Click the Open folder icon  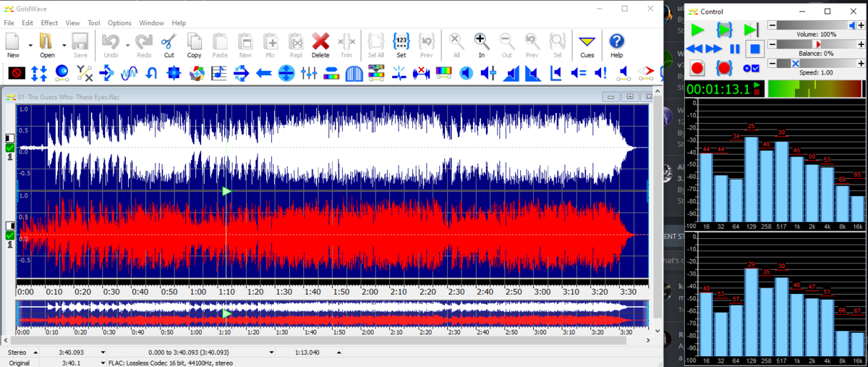coord(47,45)
